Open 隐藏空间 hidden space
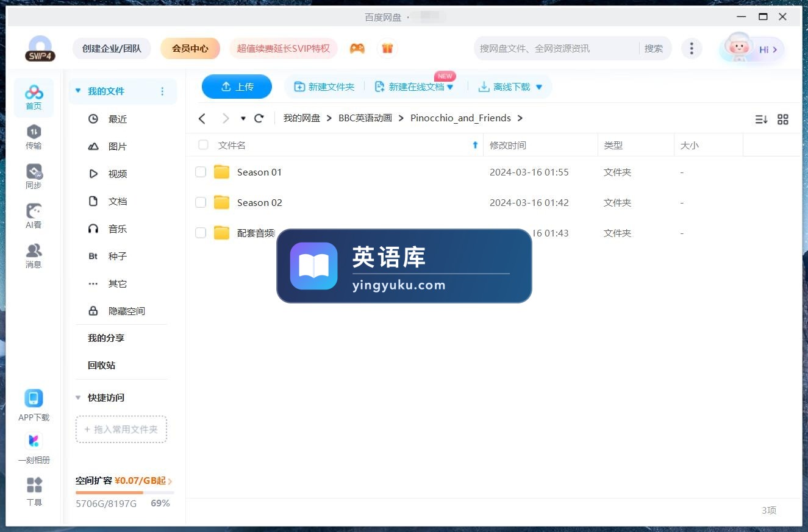This screenshot has width=808, height=532. [x=126, y=311]
